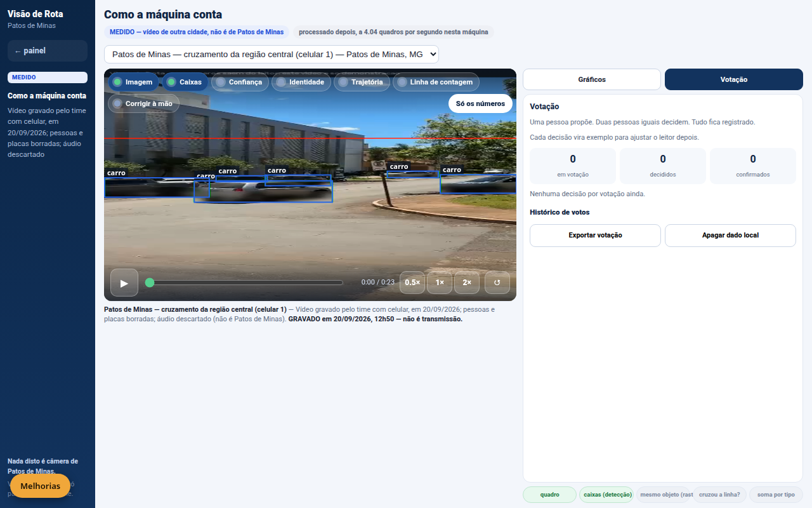812x508 pixels.
Task: Enable the Linha de contagem overlay
Action: (x=436, y=82)
